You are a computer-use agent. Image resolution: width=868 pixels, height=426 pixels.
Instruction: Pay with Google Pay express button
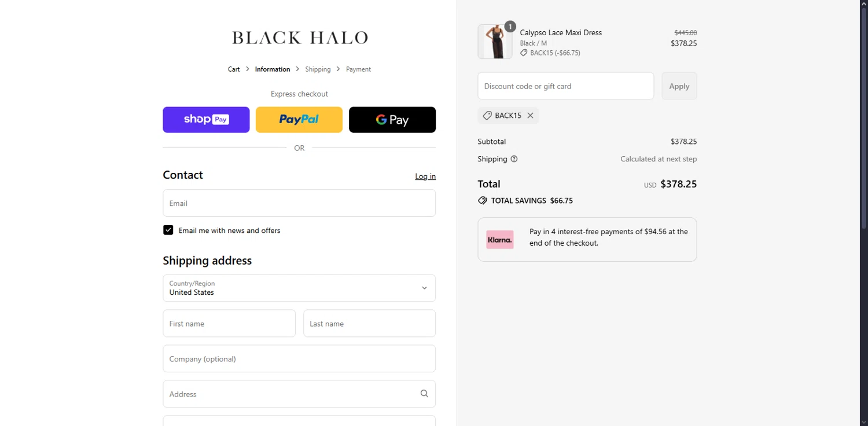coord(392,120)
